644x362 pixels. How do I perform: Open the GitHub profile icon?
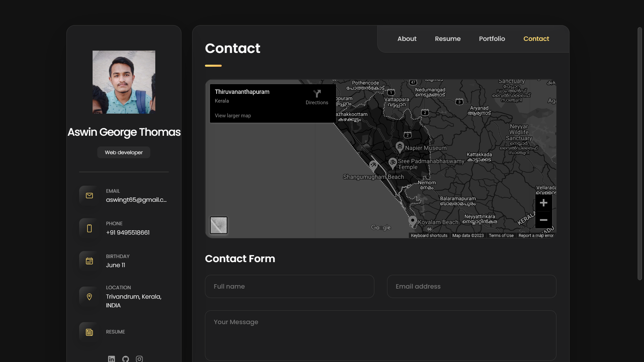click(125, 359)
